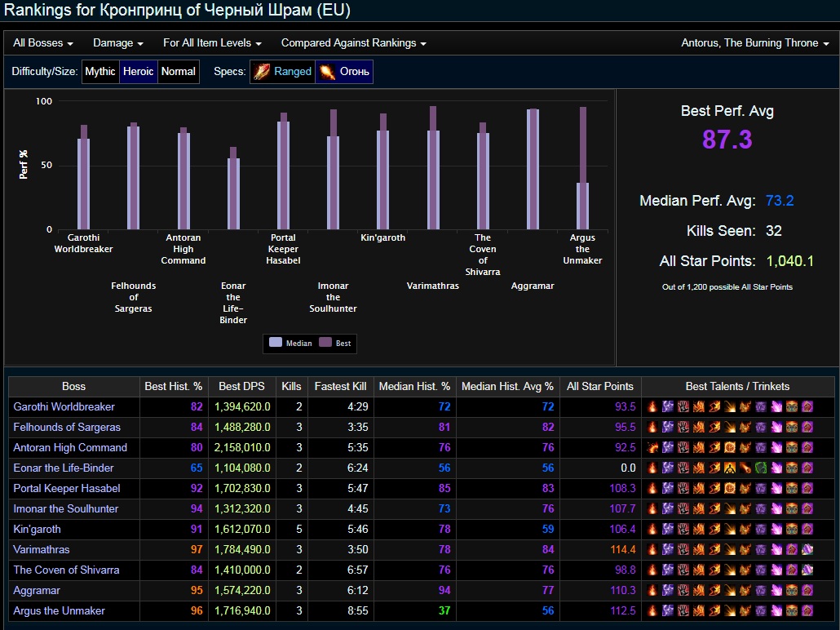This screenshot has height=630, width=840.
Task: Toggle the Огонь spec filter
Action: pyautogui.click(x=344, y=71)
